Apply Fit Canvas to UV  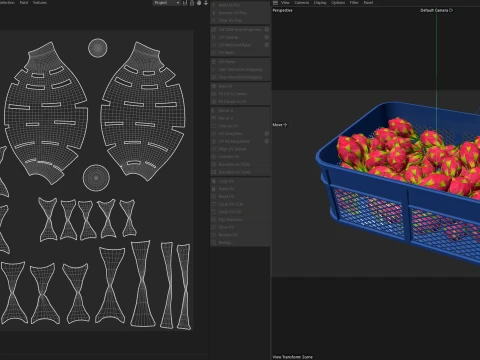[240, 101]
